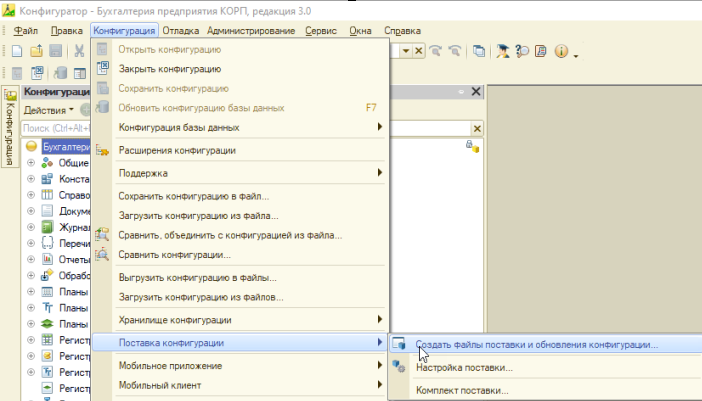Click the Help search icon

(x=522, y=51)
